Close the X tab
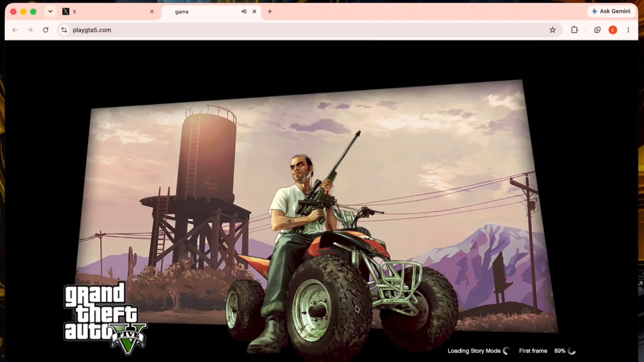Screen dimensions: 644x362 pos(152,11)
